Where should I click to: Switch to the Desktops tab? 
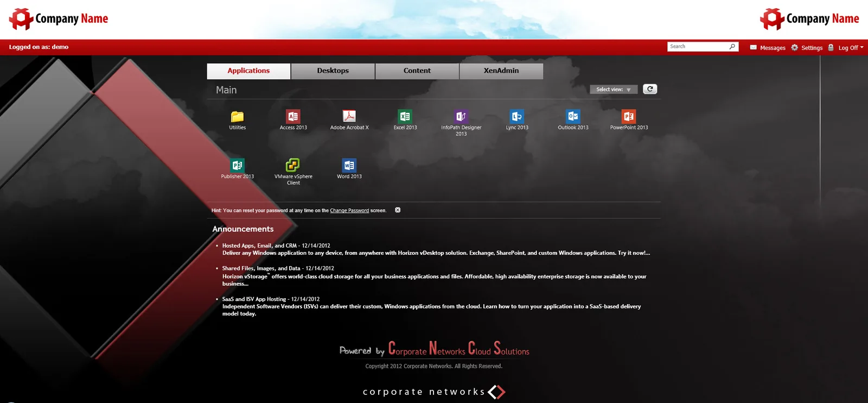tap(333, 71)
